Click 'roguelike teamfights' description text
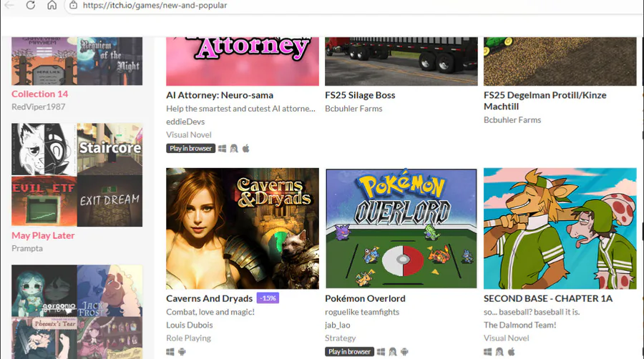 pyautogui.click(x=362, y=312)
